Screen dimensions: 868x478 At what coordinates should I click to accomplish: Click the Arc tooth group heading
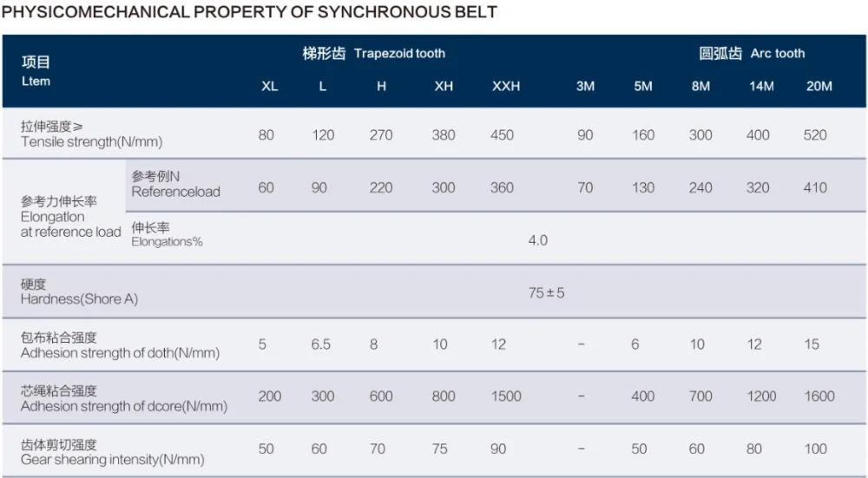click(x=752, y=54)
